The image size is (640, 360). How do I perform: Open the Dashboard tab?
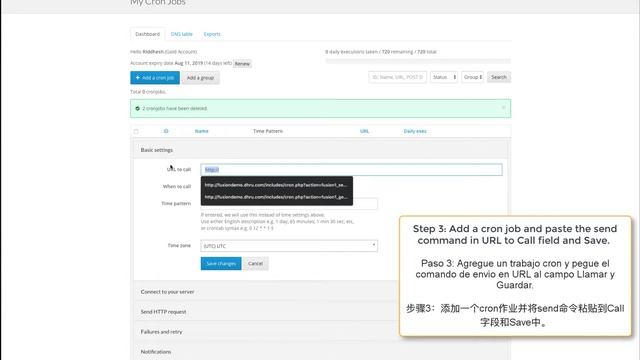coord(147,34)
